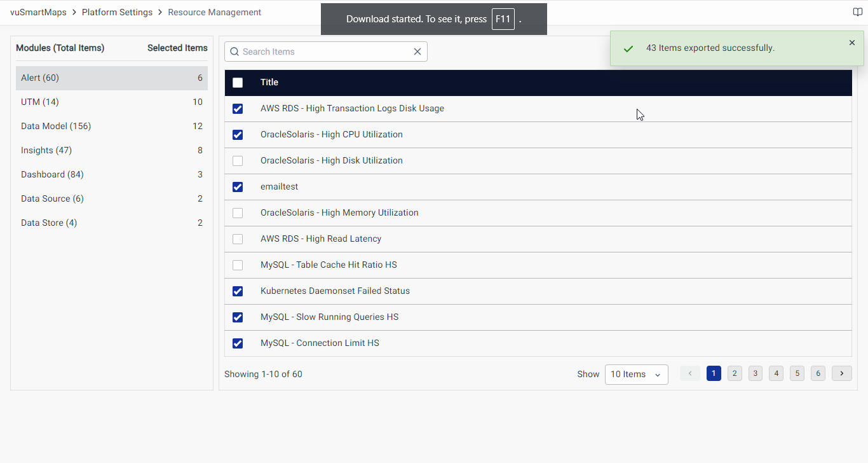The height and width of the screenshot is (463, 868).
Task: Open the Dashboard module list
Action: 52,174
